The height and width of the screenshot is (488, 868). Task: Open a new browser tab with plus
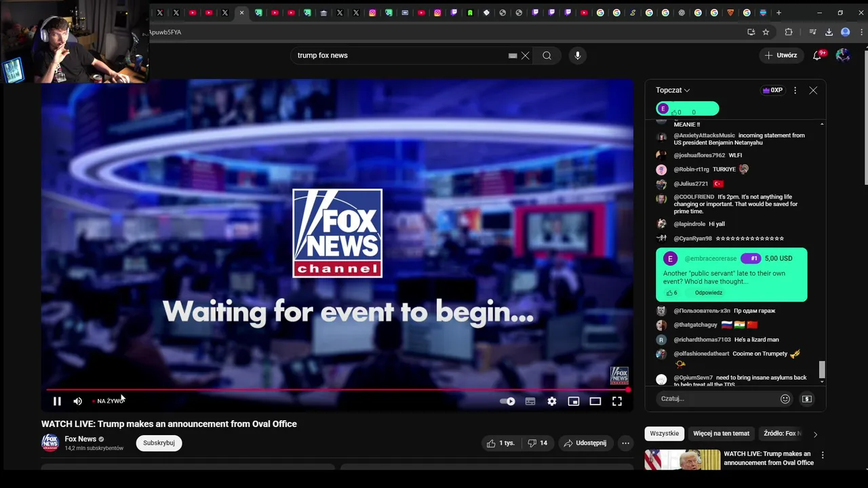point(778,12)
